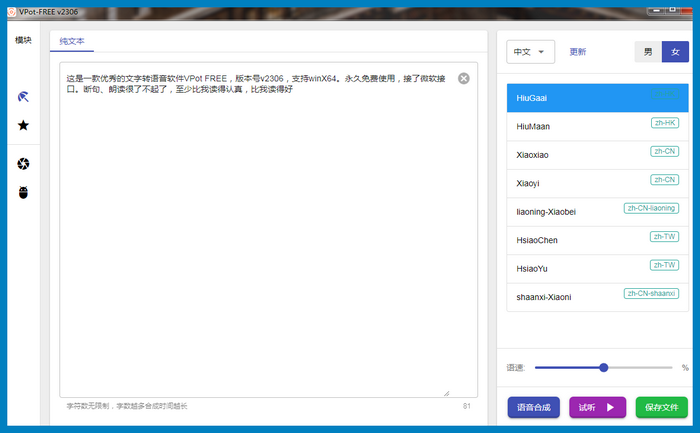Open the 中文 language dropdown
Screen dimensions: 700x433
(x=531, y=52)
